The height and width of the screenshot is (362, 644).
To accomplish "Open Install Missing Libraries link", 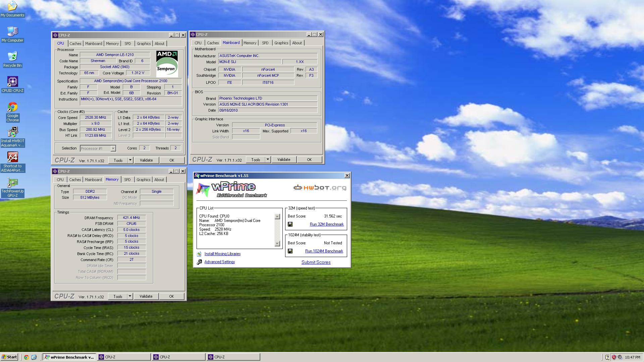I will (x=222, y=254).
